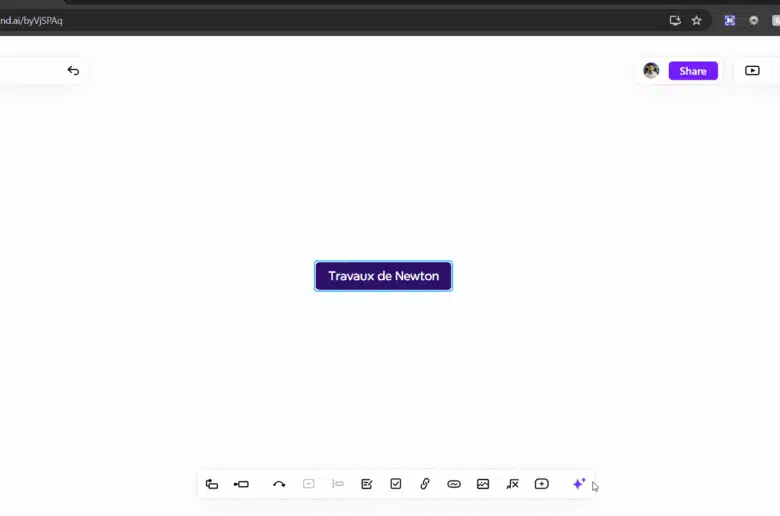Insert a task checkbox on topic
Image resolution: width=780 pixels, height=516 pixels.
[396, 484]
